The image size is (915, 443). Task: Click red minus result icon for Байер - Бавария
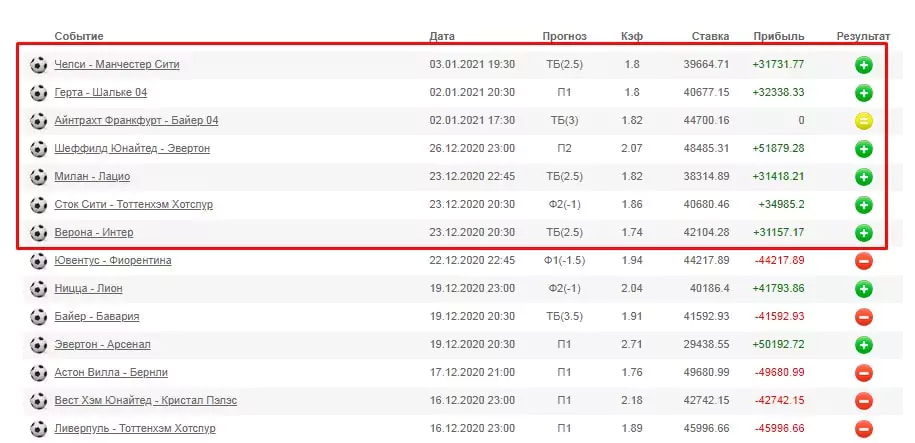coord(864,317)
